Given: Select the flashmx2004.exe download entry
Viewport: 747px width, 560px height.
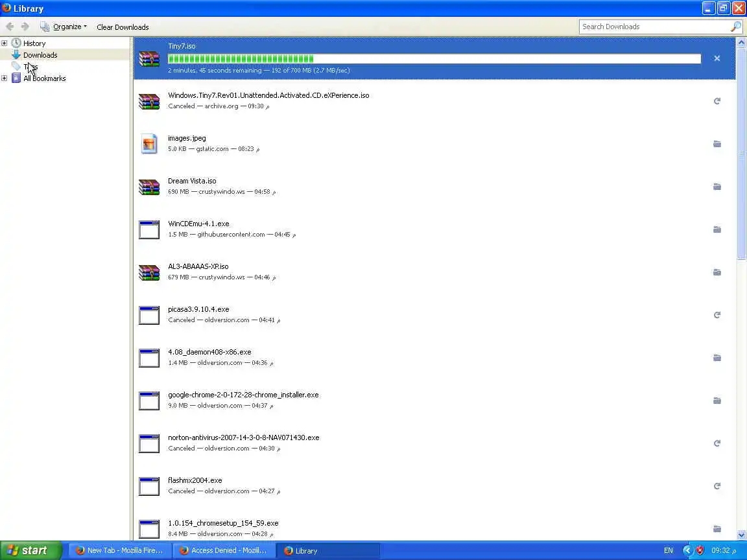Looking at the screenshot, I should [434, 486].
